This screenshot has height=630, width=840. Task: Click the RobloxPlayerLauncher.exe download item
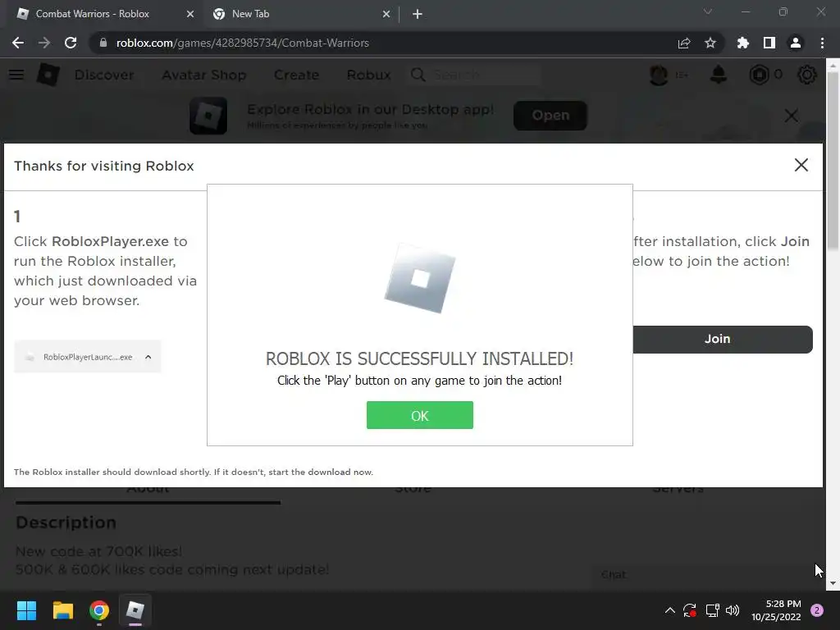point(87,357)
